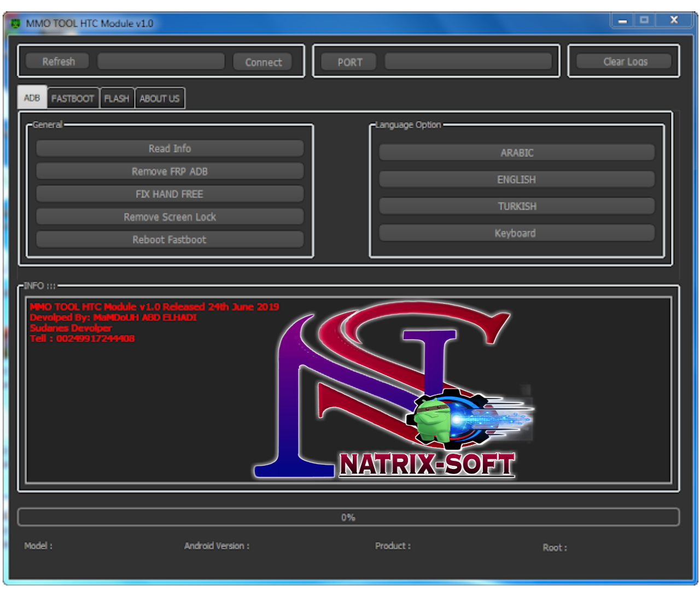Viewport: 700px width, 602px height.
Task: Switch to the ADB tab
Action: [32, 97]
